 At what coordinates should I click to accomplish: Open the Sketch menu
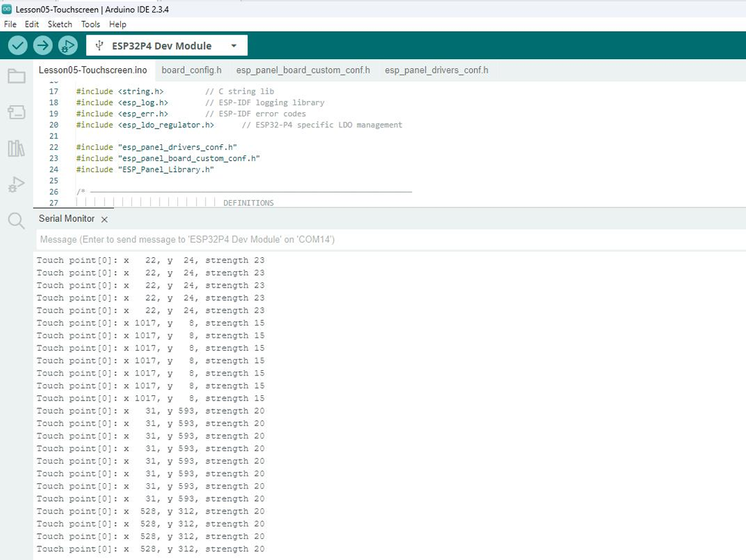pyautogui.click(x=60, y=24)
